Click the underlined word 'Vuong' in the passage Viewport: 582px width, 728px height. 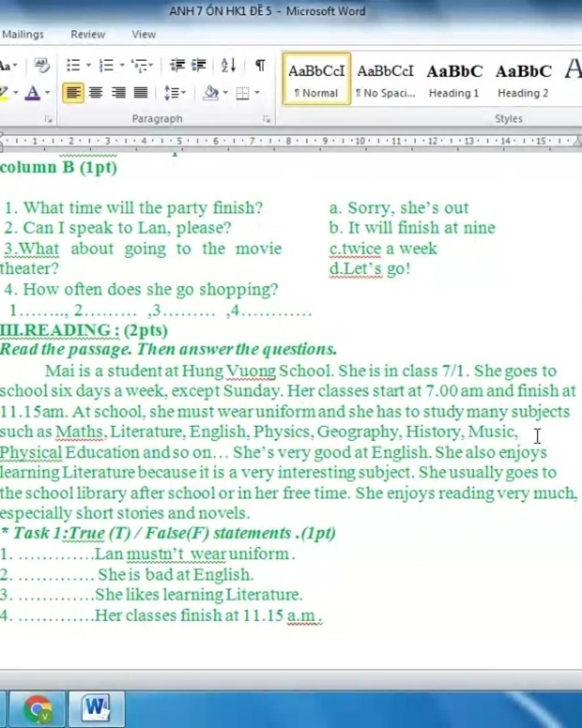coord(251,371)
